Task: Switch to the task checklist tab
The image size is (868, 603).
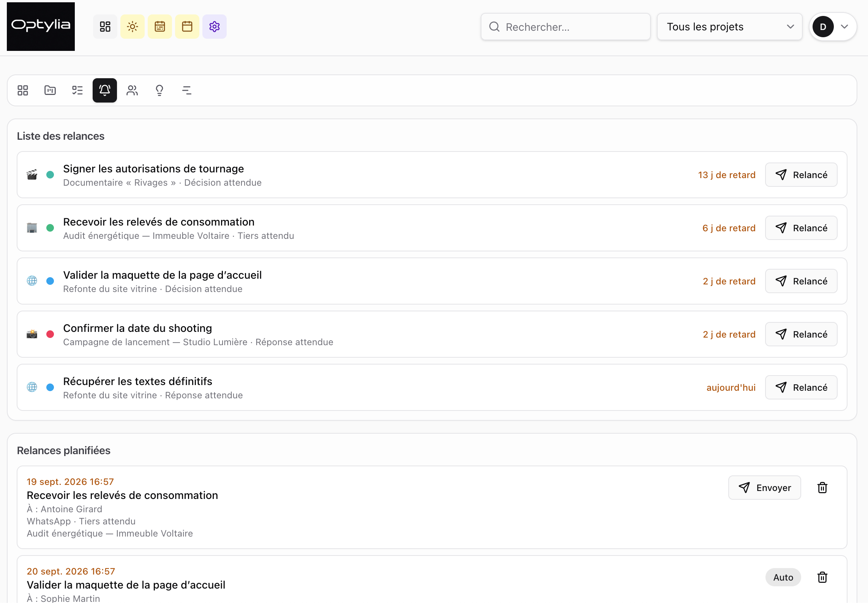Action: [77, 90]
